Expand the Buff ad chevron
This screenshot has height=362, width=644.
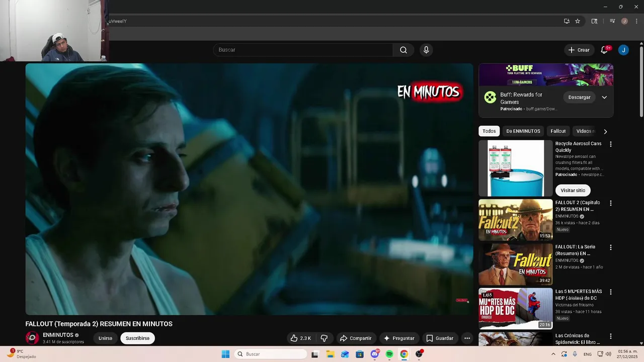pos(604,98)
